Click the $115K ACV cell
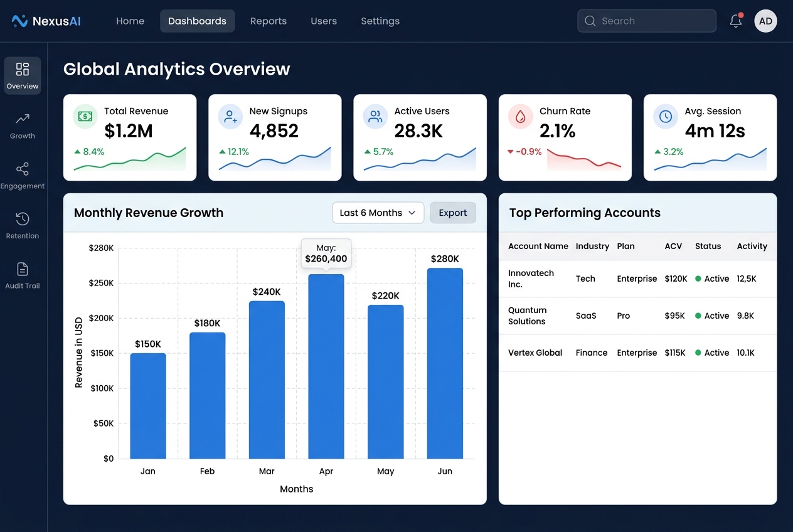The image size is (793, 532). coord(675,353)
